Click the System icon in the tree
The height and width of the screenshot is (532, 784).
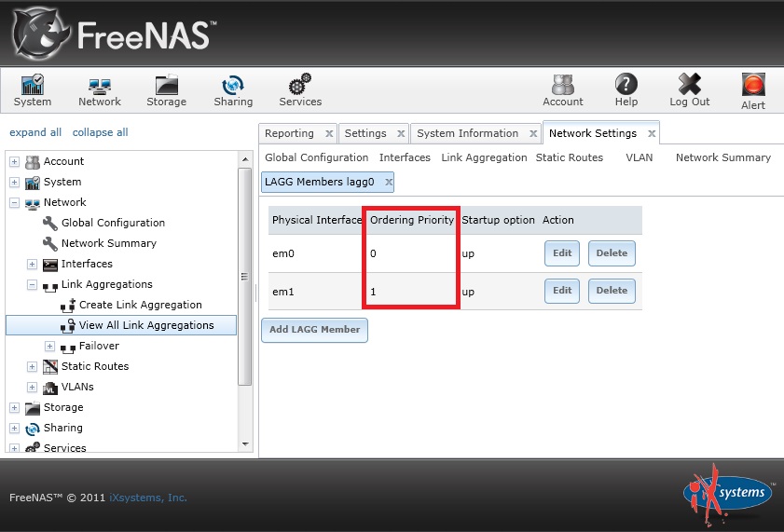tap(33, 183)
